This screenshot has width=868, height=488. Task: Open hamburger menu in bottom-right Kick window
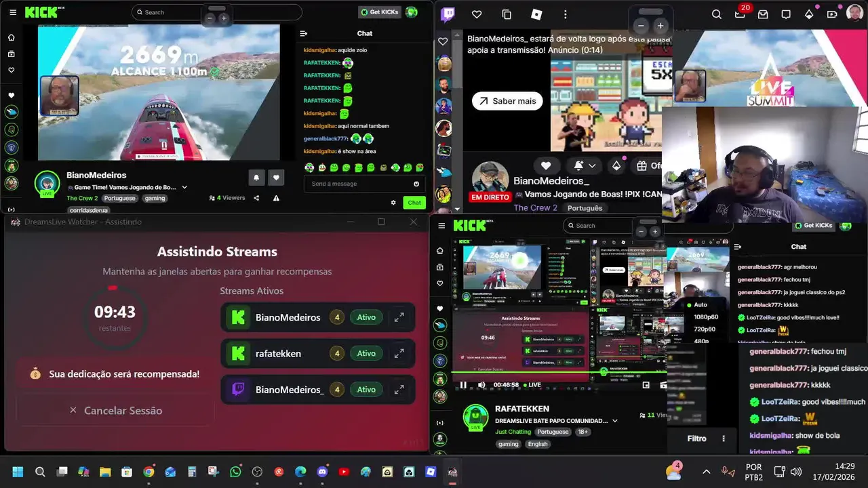pyautogui.click(x=441, y=226)
